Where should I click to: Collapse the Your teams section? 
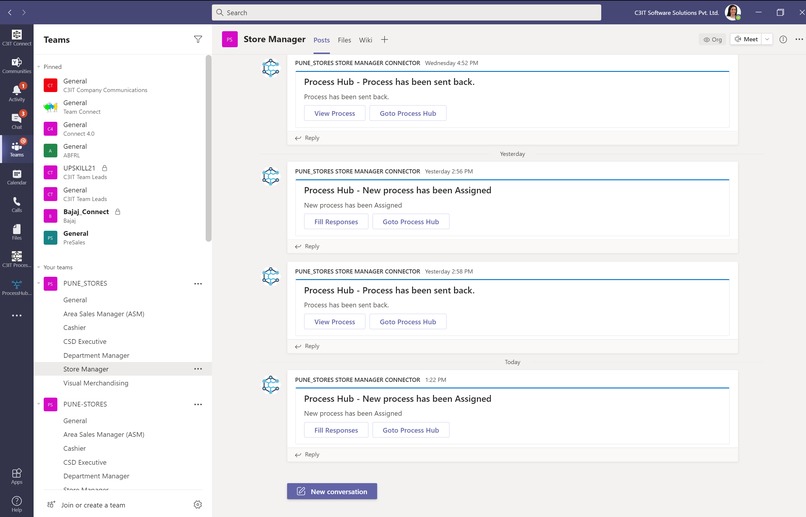39,267
